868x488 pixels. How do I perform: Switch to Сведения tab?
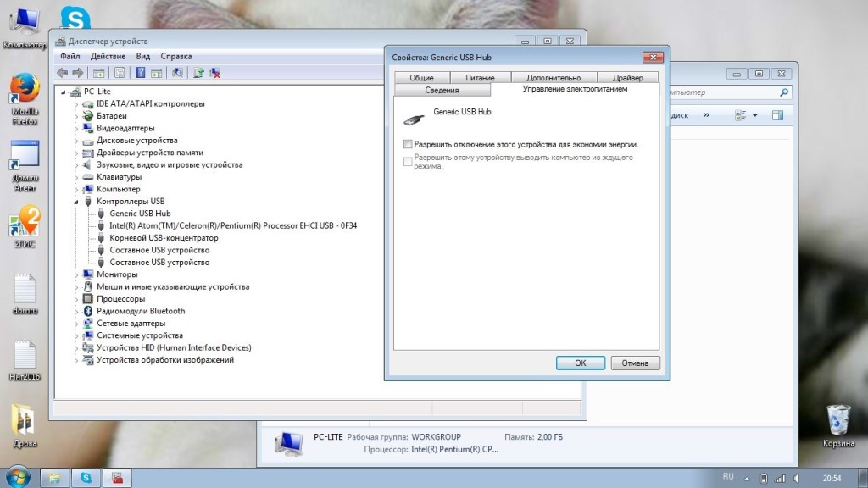click(442, 90)
